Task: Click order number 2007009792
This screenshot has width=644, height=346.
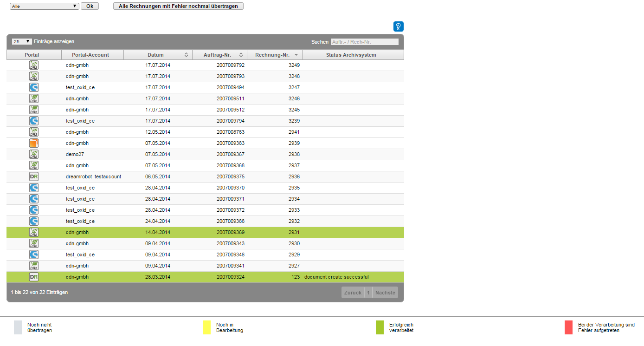Action: [231, 65]
